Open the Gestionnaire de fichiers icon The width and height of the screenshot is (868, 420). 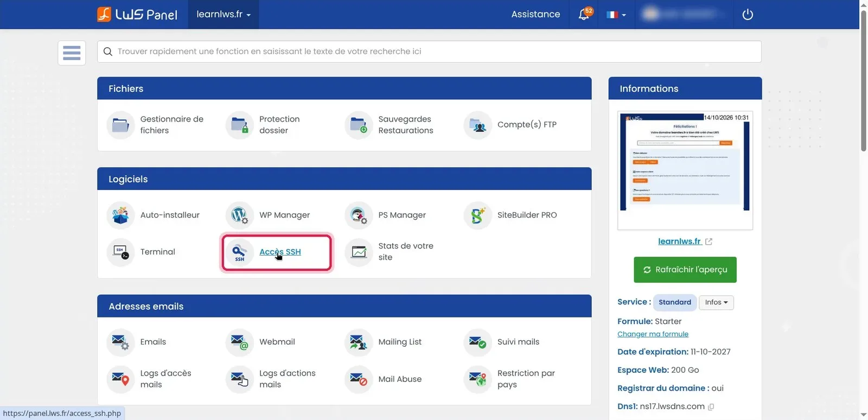(120, 125)
